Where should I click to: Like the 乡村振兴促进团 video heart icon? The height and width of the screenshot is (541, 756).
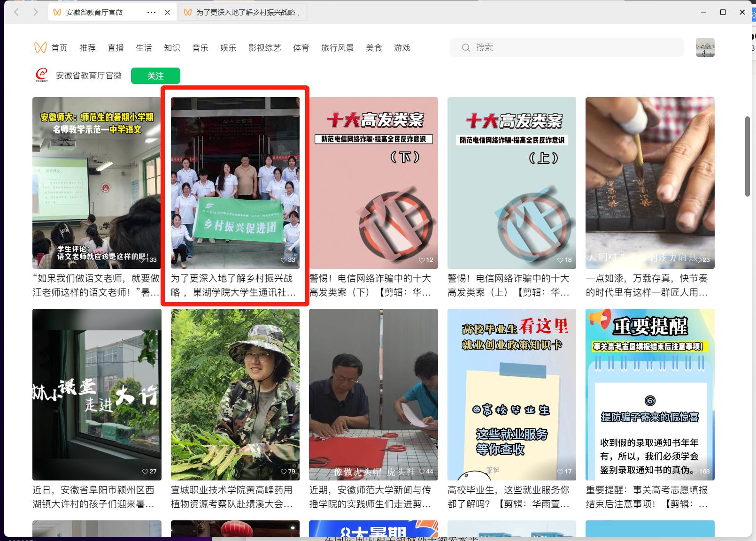click(x=284, y=260)
